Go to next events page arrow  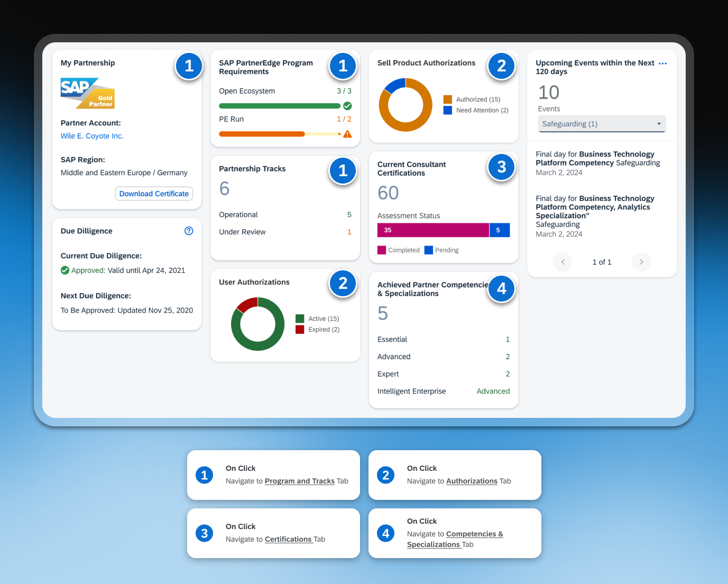[x=641, y=262]
